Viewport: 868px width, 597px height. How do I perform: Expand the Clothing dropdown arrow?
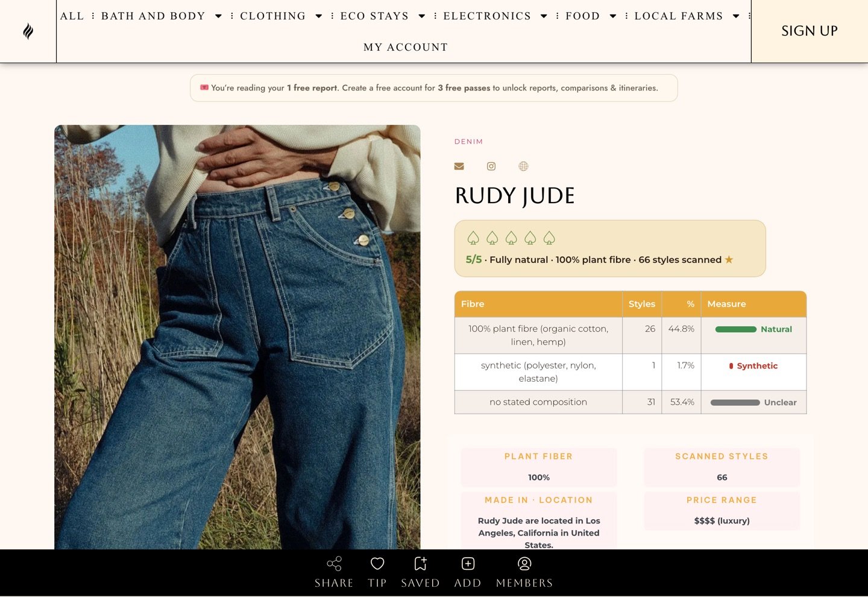tap(319, 16)
